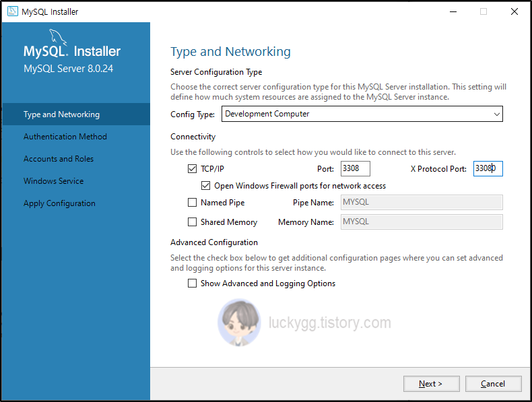
Task: Open the Config Type dropdown
Action: [x=362, y=114]
